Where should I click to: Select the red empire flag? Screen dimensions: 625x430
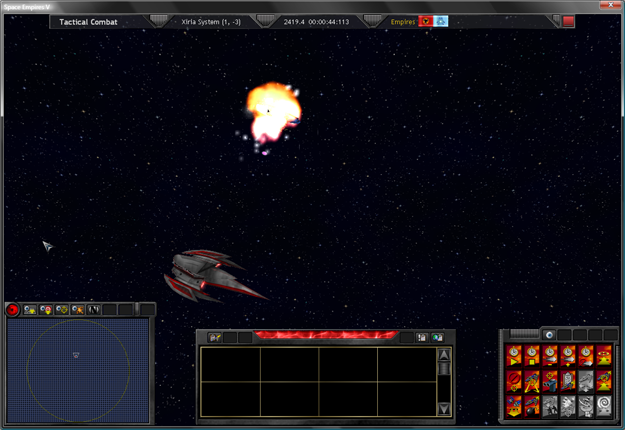[426, 22]
